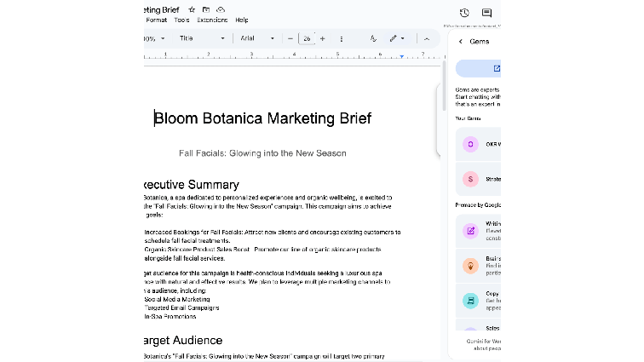Increase font size with plus button
Image resolution: width=644 pixels, height=362 pixels.
point(322,38)
